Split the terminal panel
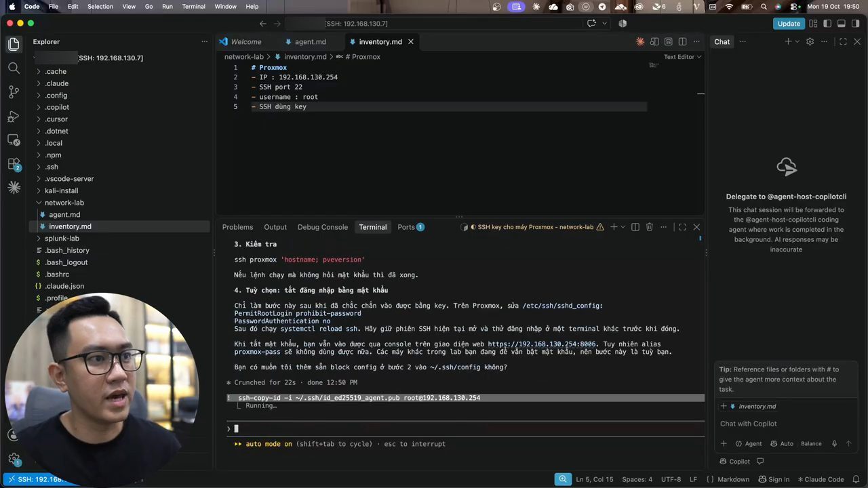The height and width of the screenshot is (488, 868). coord(635,227)
